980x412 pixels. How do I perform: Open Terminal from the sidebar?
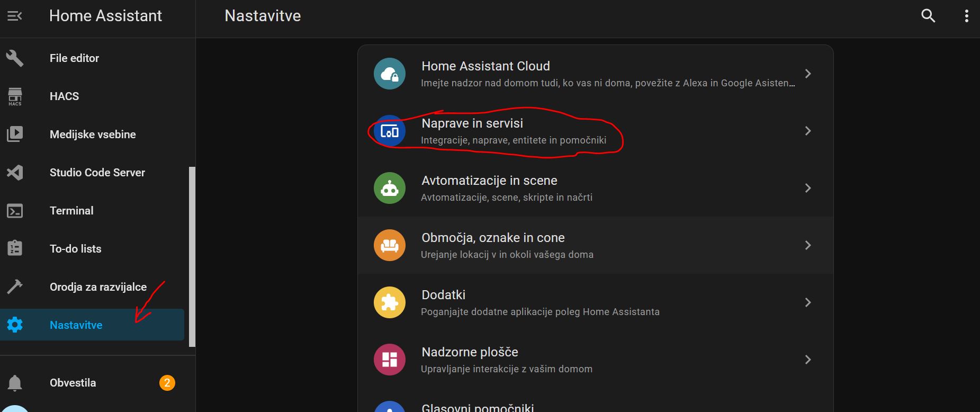[92, 211]
